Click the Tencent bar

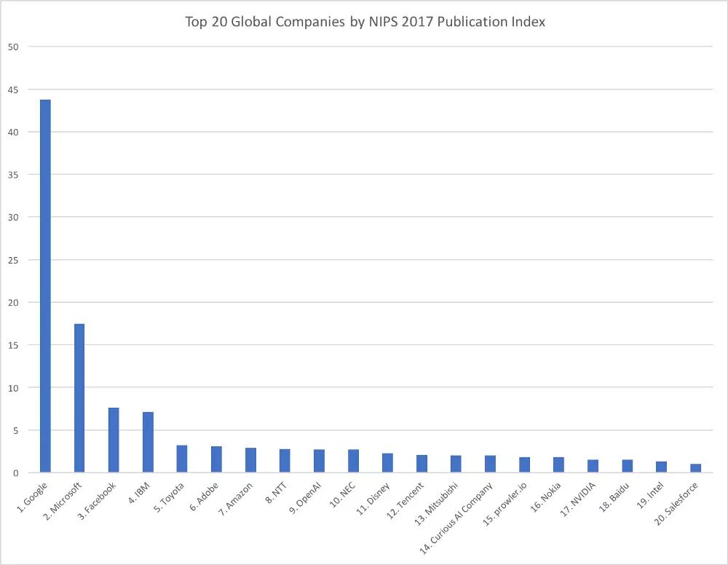[x=422, y=464]
